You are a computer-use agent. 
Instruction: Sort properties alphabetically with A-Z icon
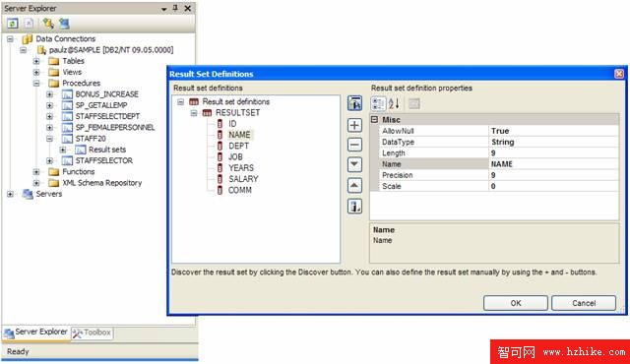click(x=394, y=104)
